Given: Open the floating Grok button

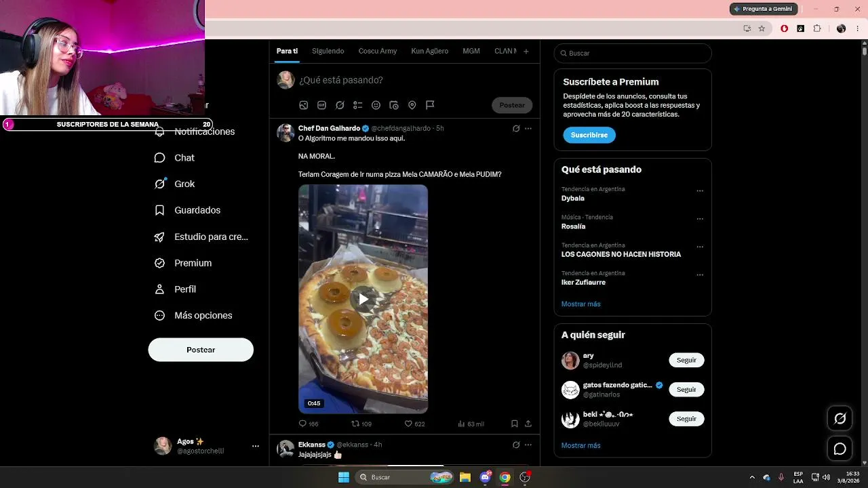Looking at the screenshot, I should click(840, 418).
